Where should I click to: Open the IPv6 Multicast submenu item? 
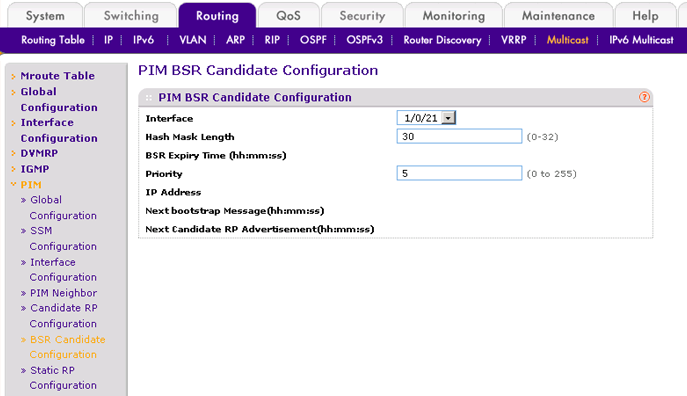(641, 40)
